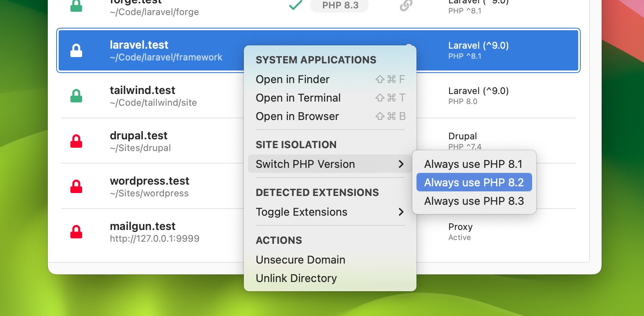Select the drupal.test site name
Screen dimensions: 644x316
pyautogui.click(x=139, y=136)
